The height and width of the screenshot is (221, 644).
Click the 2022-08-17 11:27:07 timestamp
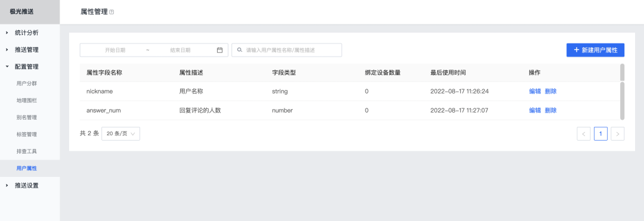point(459,110)
